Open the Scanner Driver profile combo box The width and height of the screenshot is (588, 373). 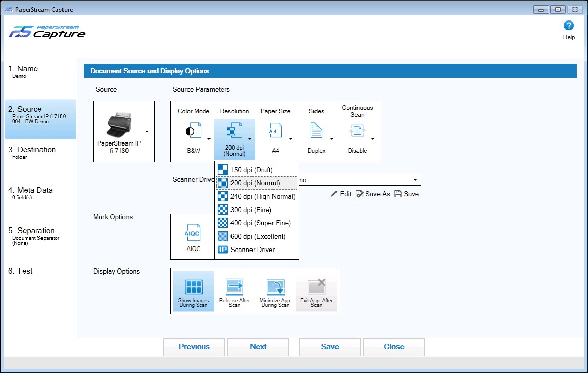tap(359, 180)
